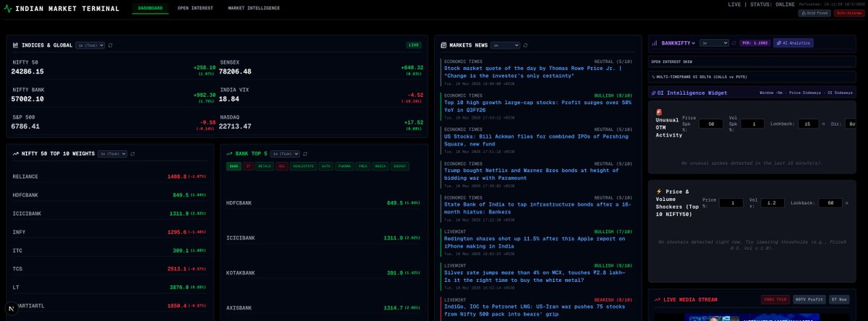868x321 pixels.
Task: Click the Unusual OTM Lookback input field
Action: coord(808,124)
